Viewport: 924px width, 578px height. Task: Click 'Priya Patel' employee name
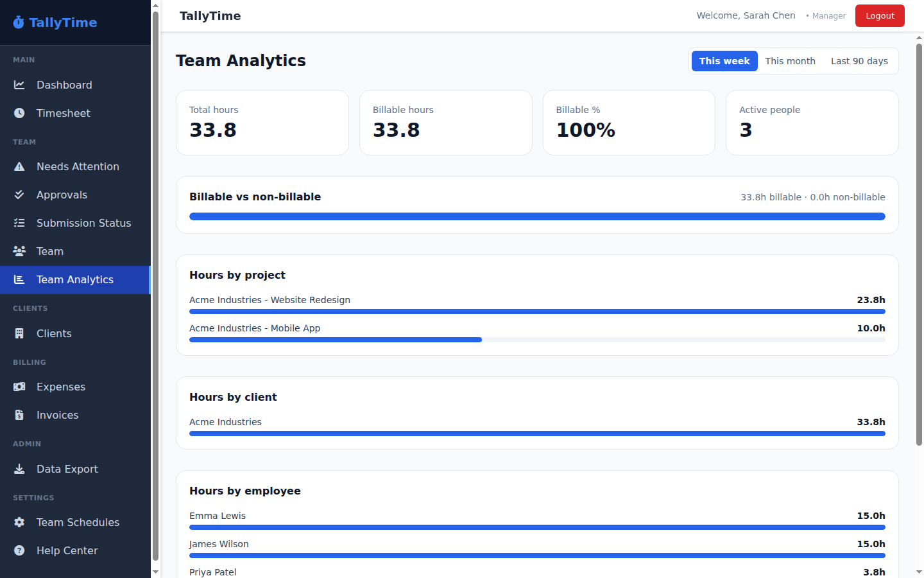pyautogui.click(x=213, y=572)
